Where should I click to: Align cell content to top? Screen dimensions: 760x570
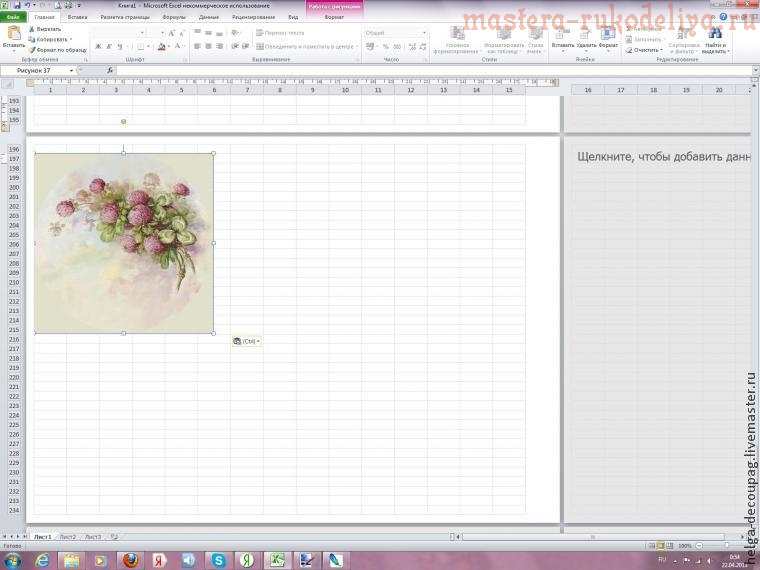point(197,33)
